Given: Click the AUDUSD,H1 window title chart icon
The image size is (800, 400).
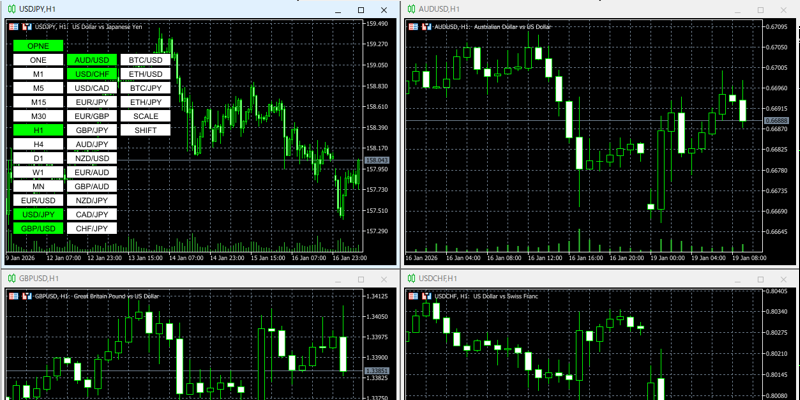Looking at the screenshot, I should tap(410, 9).
